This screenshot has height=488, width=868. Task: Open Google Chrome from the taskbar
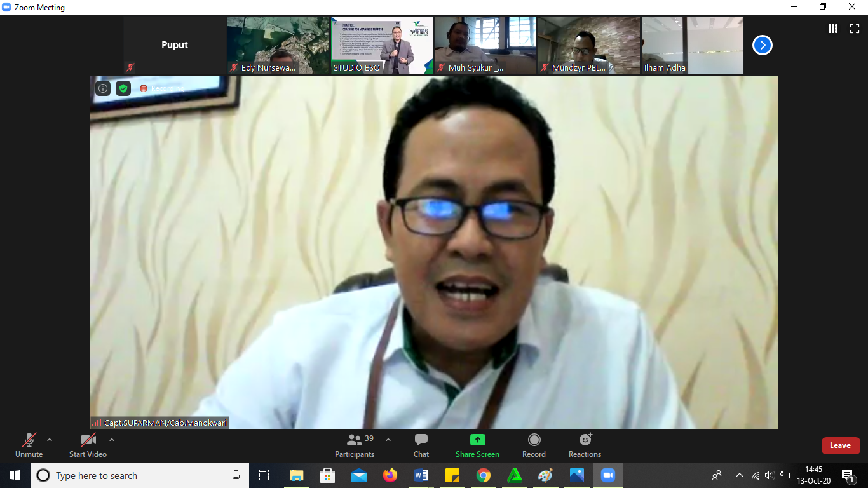(x=484, y=475)
